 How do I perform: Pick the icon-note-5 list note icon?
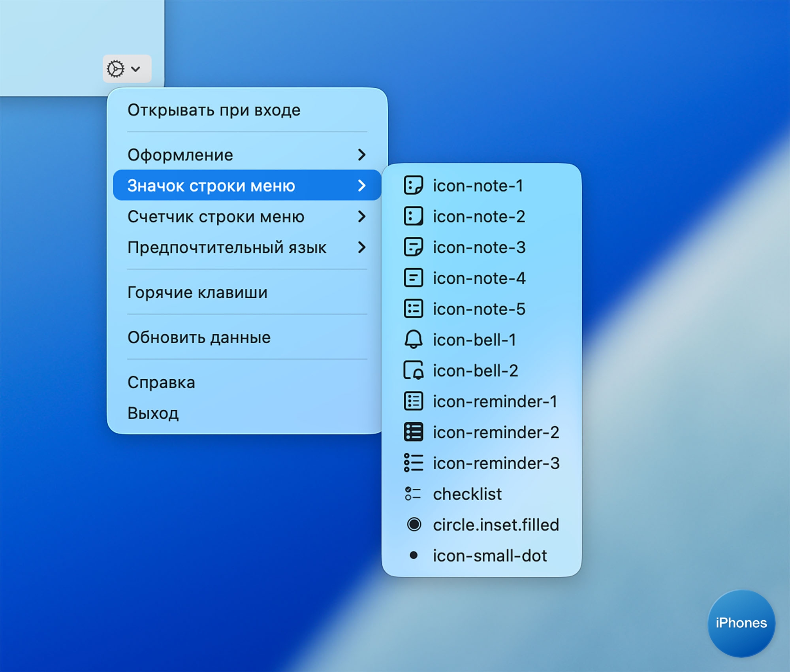[x=479, y=309]
